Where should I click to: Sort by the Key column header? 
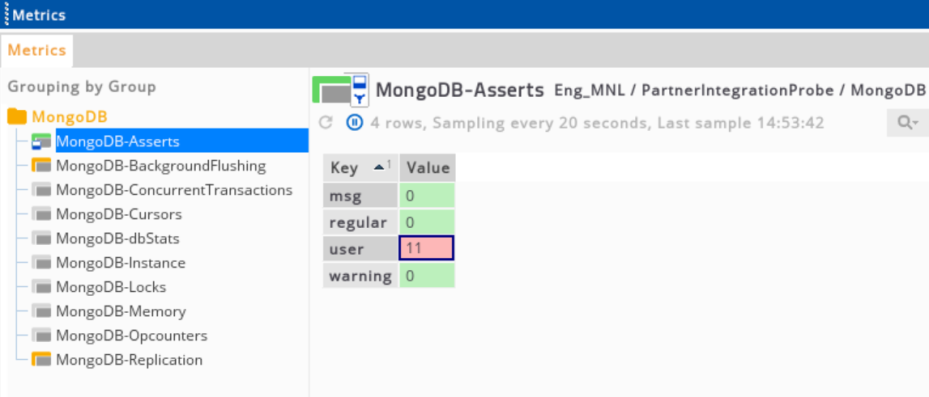tap(360, 168)
